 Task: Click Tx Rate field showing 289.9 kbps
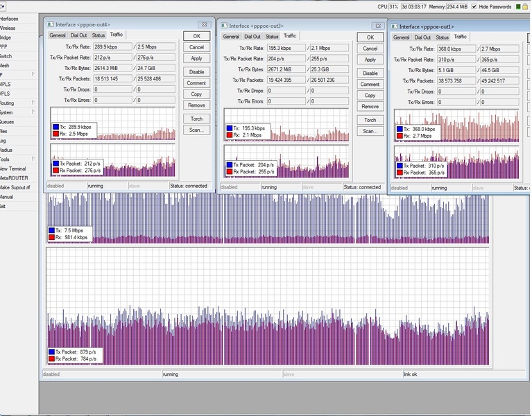coord(112,46)
